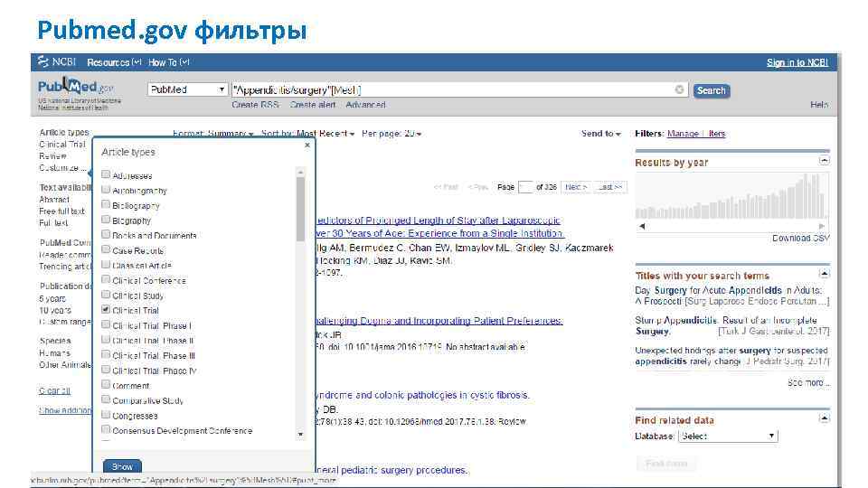Screen dimensions: 868x488
Task: Open the Format: Summary dropdown
Action: 213,134
